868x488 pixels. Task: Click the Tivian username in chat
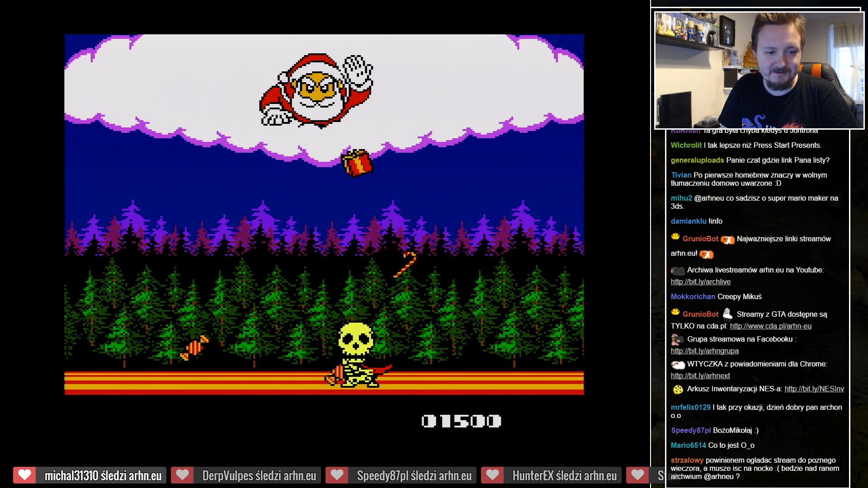click(681, 175)
